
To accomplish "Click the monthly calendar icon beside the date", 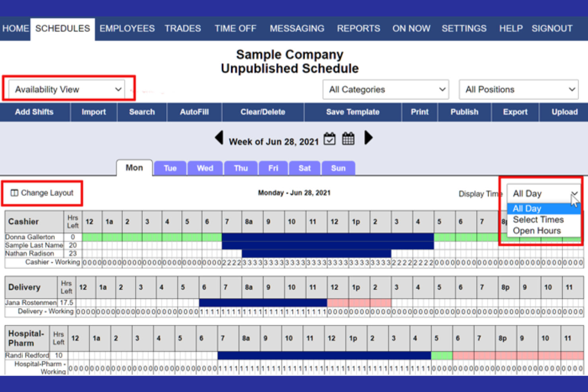I will pyautogui.click(x=348, y=138).
